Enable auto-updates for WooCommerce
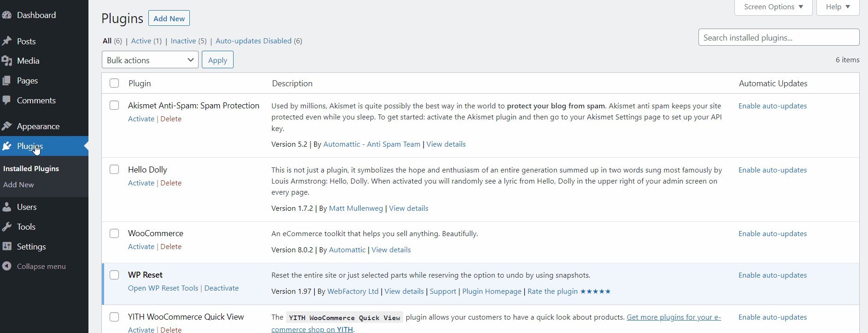The image size is (868, 333). click(x=773, y=234)
